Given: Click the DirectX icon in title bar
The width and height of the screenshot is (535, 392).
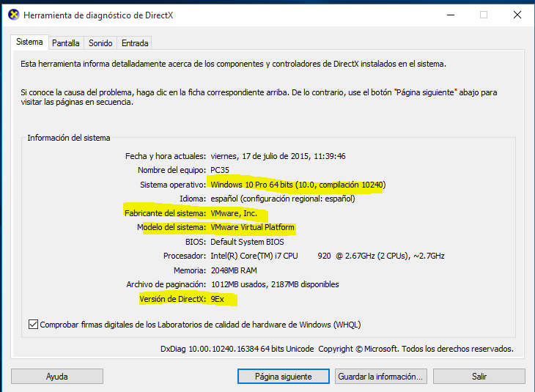Looking at the screenshot, I should (x=14, y=15).
